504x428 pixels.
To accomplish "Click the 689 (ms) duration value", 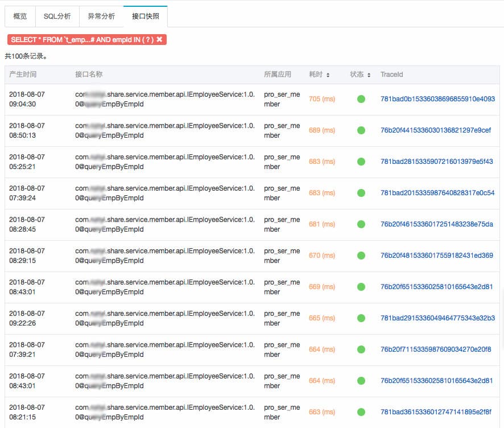I will pos(322,130).
